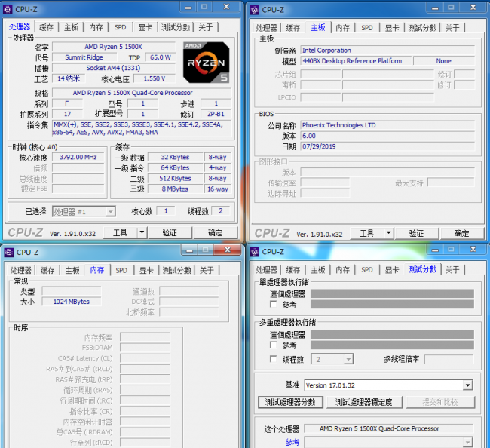Viewport: 490px width, 448px height.
Task: Open 关于 tab in top-right CPU-Z window
Action: [x=452, y=28]
